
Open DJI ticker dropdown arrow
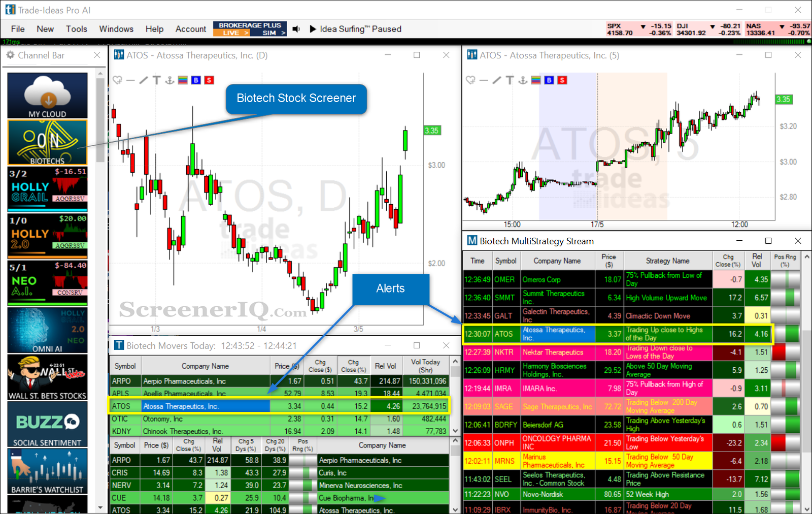point(713,26)
